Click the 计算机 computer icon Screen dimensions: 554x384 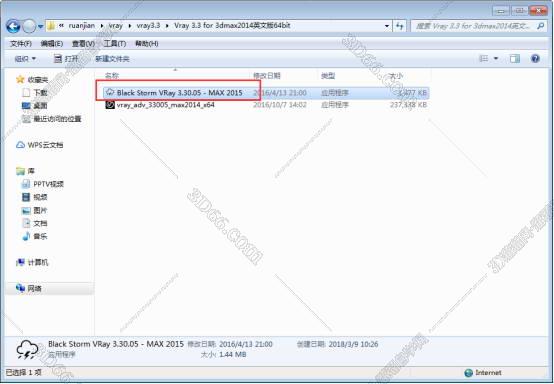tap(20, 262)
